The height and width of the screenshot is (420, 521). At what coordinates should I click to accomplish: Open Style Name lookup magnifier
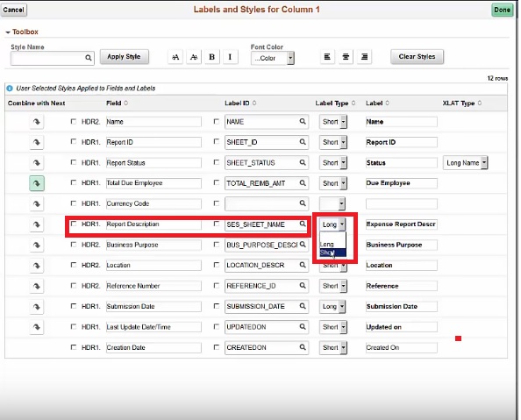pyautogui.click(x=88, y=58)
